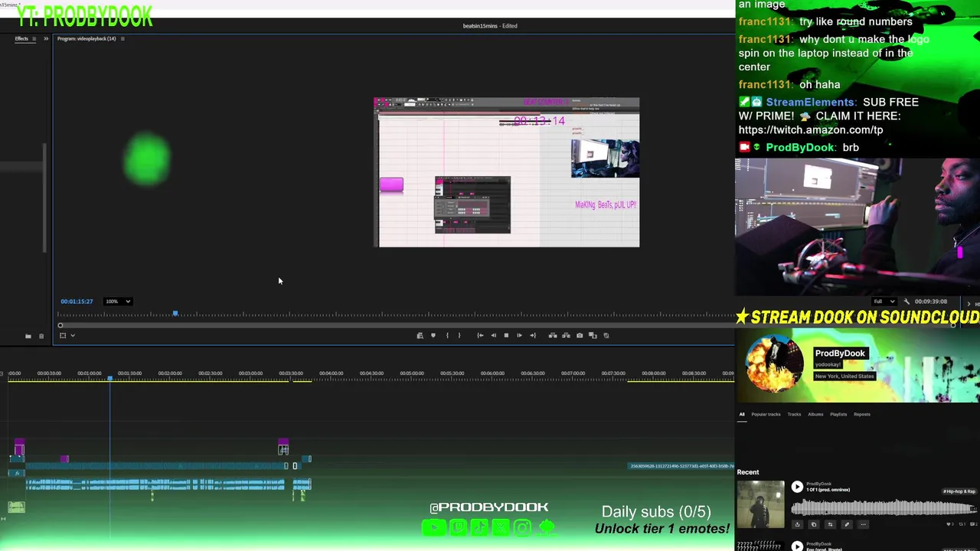
Task: Select SoundCloud Albums tab
Action: (815, 414)
